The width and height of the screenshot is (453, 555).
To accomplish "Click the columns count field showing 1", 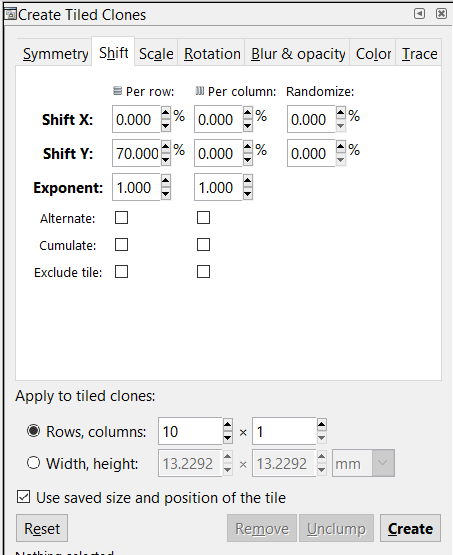I will point(284,431).
